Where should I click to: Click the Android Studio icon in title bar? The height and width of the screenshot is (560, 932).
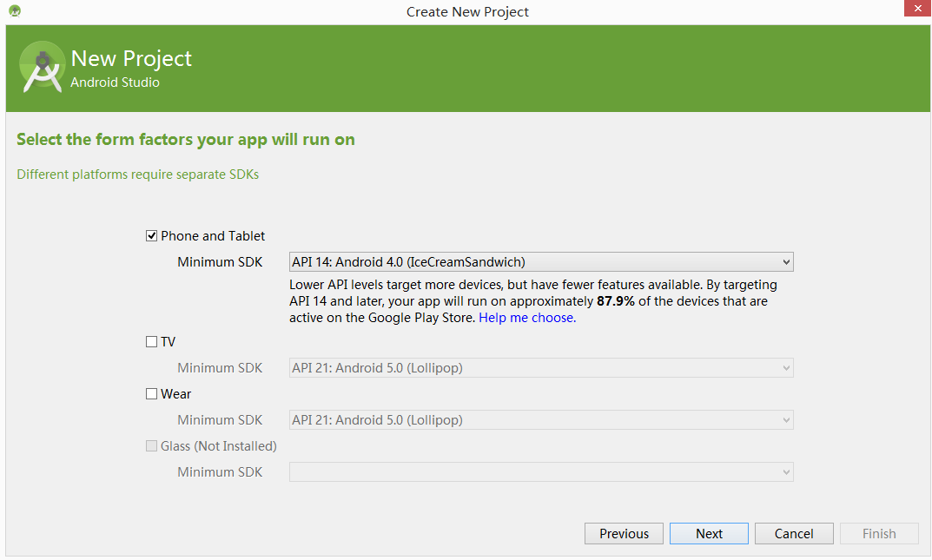point(15,11)
